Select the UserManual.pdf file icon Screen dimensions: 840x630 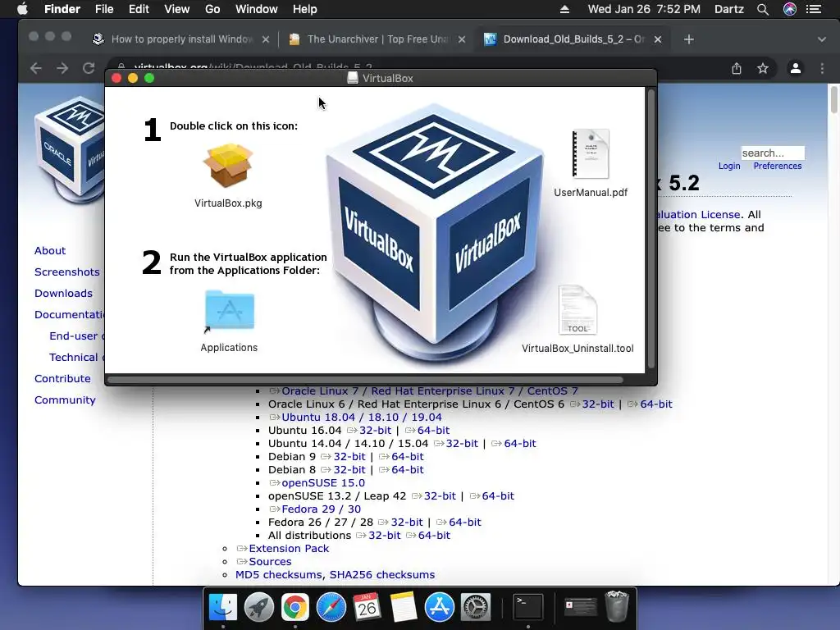click(591, 153)
